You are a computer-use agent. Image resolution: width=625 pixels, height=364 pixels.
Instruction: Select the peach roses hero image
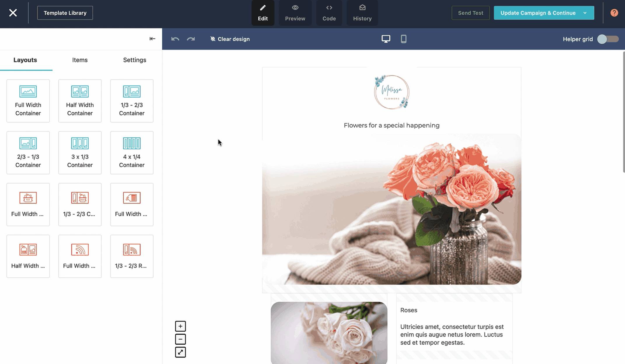392,209
